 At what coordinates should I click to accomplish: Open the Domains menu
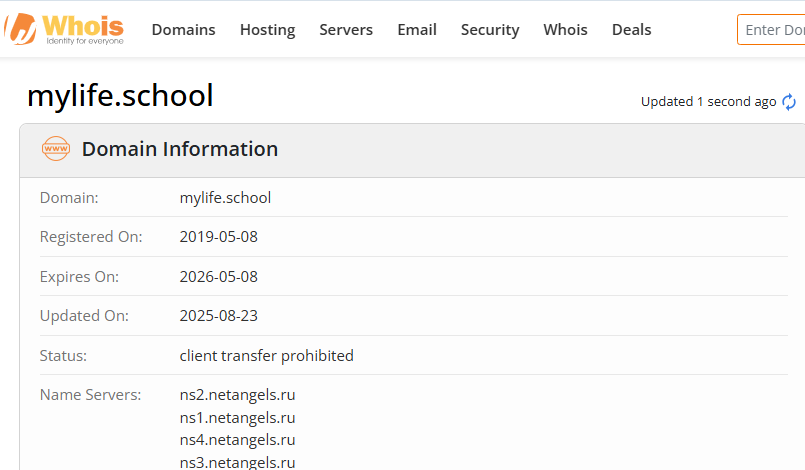coord(183,30)
